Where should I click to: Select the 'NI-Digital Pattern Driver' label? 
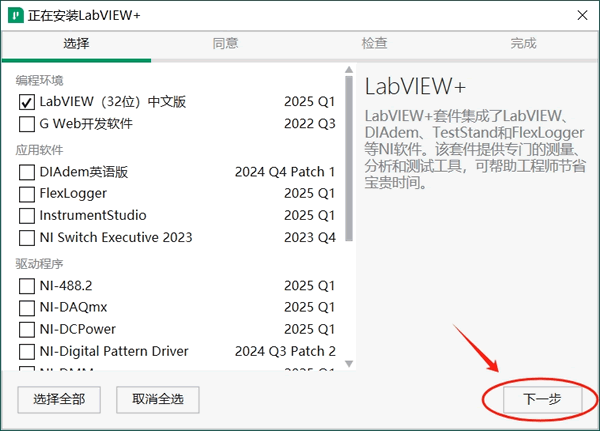pyautogui.click(x=114, y=351)
